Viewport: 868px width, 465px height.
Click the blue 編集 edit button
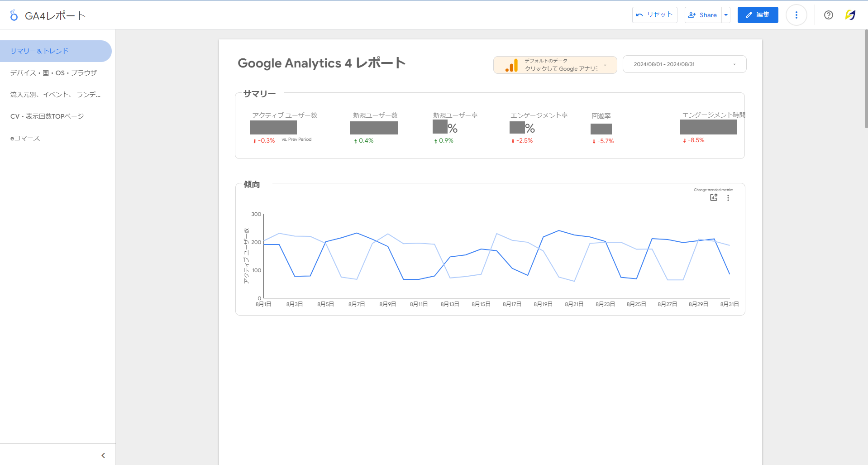tap(758, 15)
